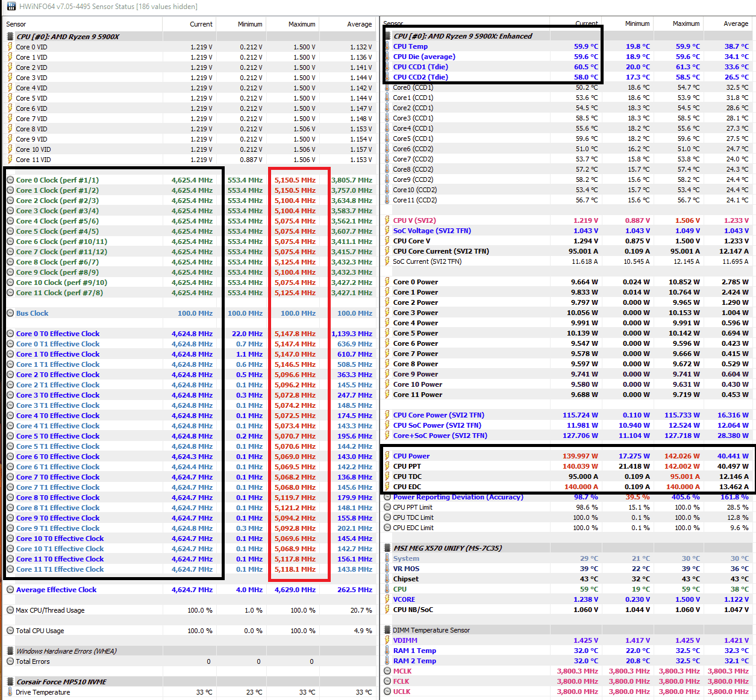Select the CPU NB/SoC voltage row
Screen dimensions: 756x700
point(568,610)
